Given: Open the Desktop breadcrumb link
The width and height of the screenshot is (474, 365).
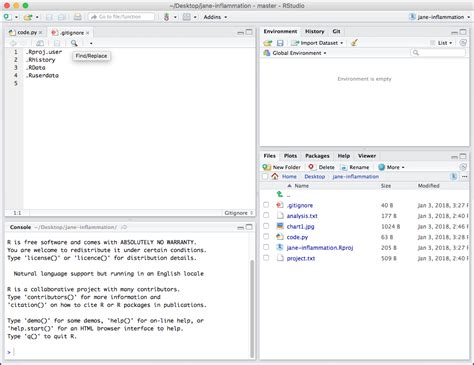Looking at the screenshot, I should (314, 177).
